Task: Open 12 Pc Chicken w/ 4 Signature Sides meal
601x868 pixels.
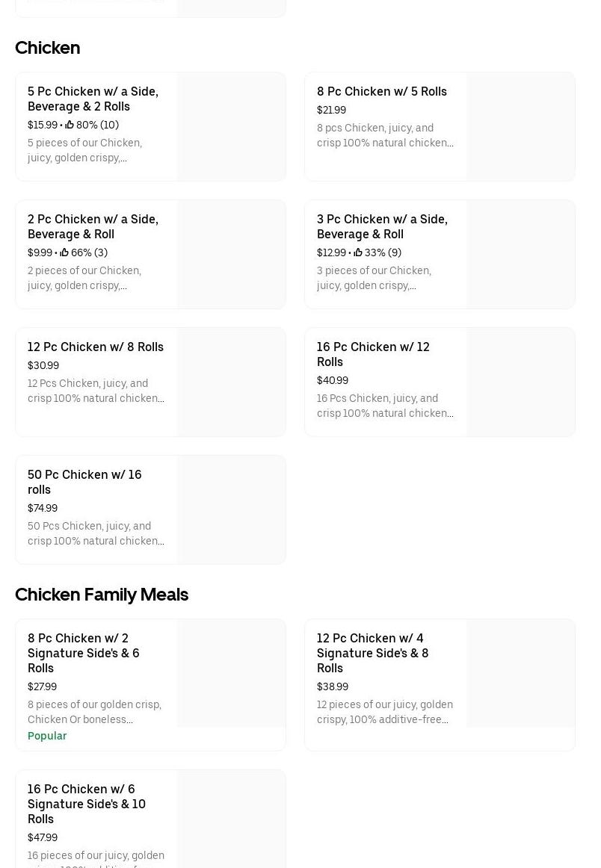Action: pos(372,653)
